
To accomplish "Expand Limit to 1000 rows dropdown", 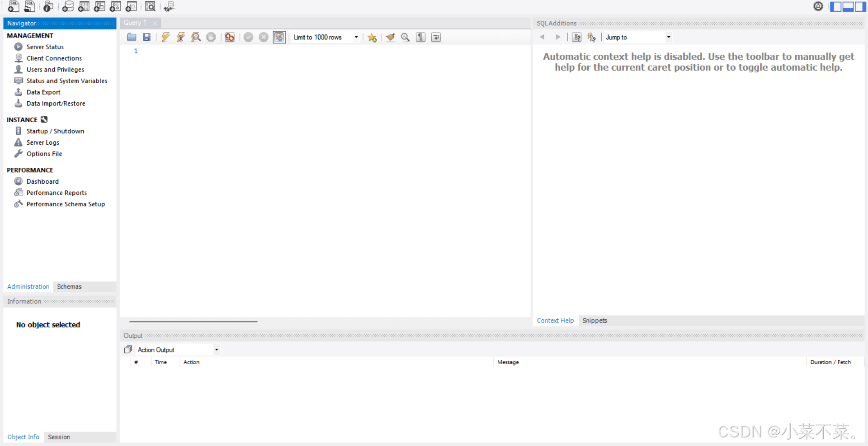I will pyautogui.click(x=356, y=37).
